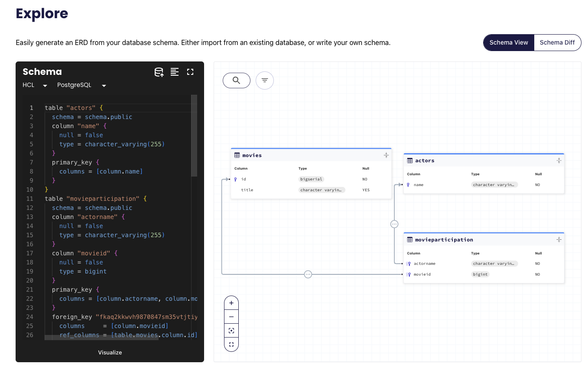Click the fullscreen icon in canvas controls
This screenshot has height=370, width=588.
pyautogui.click(x=231, y=344)
